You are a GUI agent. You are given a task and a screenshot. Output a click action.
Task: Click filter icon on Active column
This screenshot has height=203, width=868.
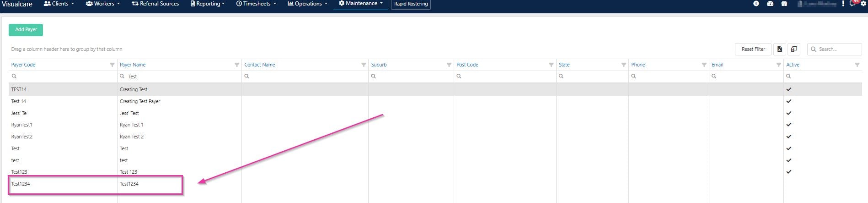857,65
